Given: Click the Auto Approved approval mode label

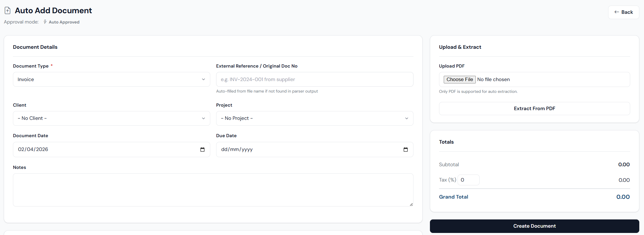Looking at the screenshot, I should point(64,22).
